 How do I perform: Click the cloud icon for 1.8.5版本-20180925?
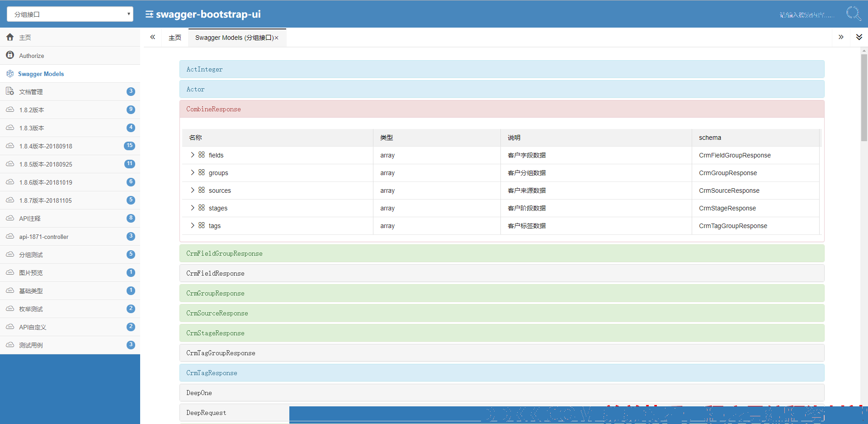point(10,164)
